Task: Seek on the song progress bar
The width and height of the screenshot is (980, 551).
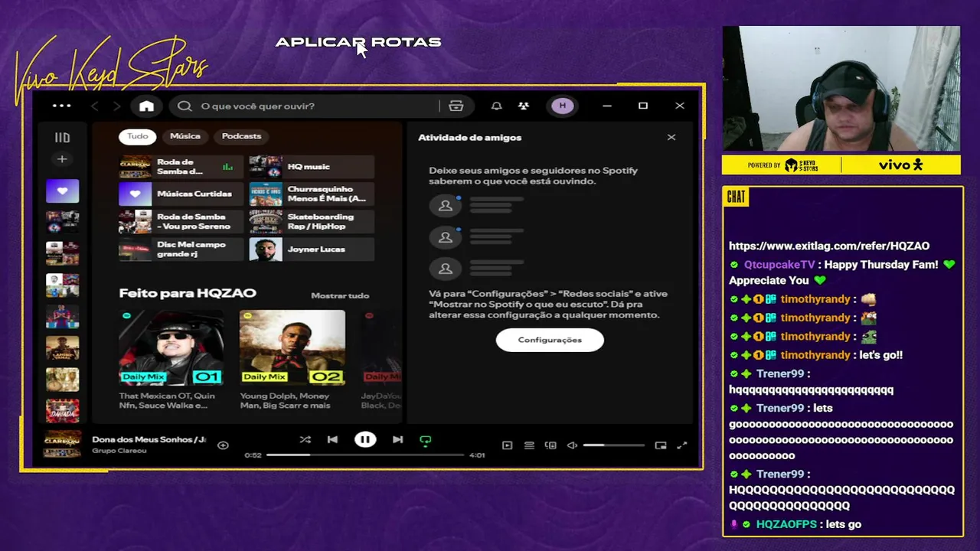Action: (365, 455)
